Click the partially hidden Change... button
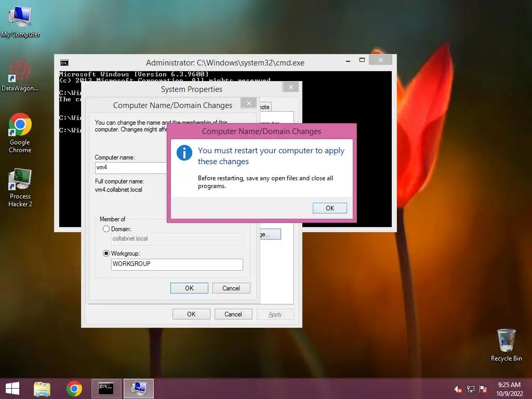The width and height of the screenshot is (532, 399). pos(270,234)
